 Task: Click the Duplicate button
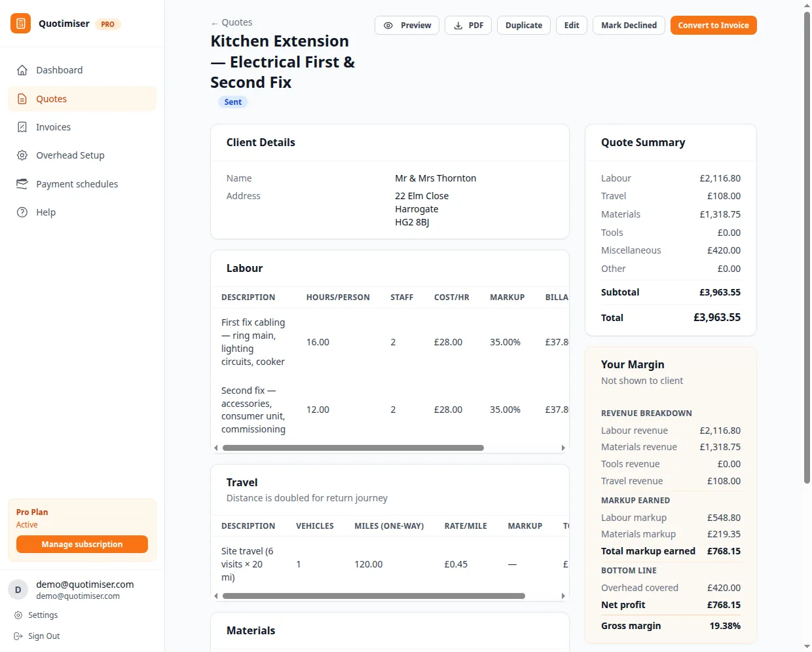[524, 26]
